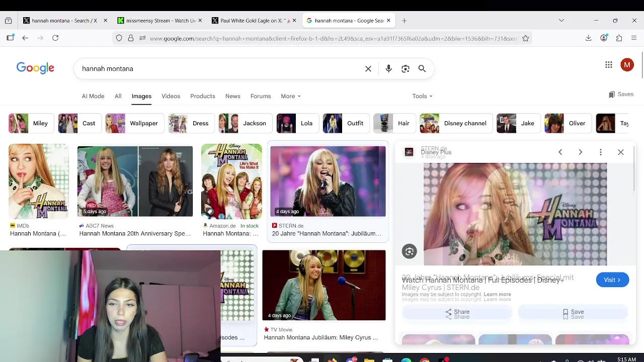Click the magnifier search button
The width and height of the screenshot is (644, 362).
pos(422,69)
